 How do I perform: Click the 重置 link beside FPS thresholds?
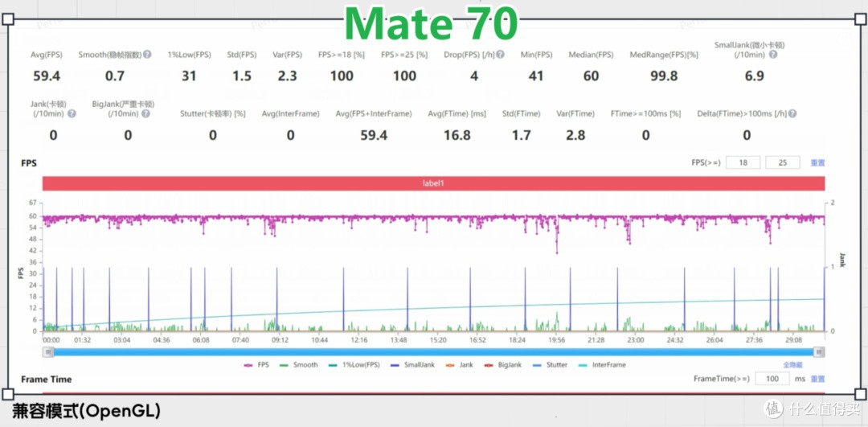[817, 162]
